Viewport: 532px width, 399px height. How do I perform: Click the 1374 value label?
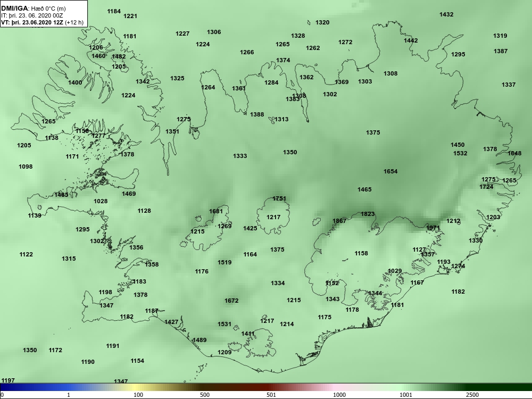[283, 60]
